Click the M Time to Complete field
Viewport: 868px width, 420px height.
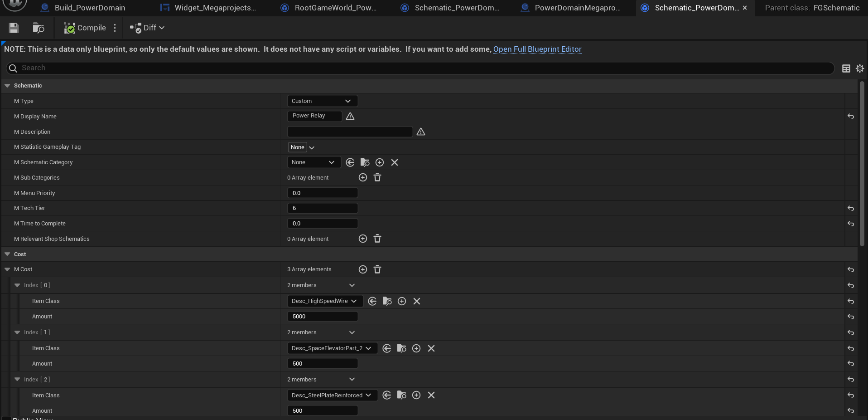[x=323, y=224]
